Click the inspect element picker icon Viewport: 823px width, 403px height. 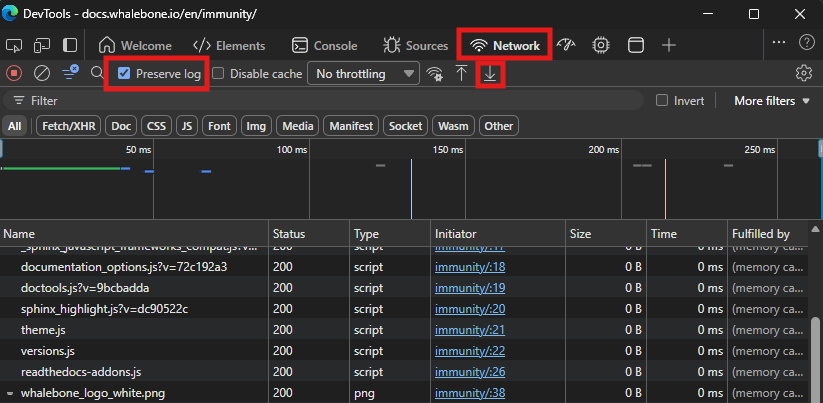[14, 46]
